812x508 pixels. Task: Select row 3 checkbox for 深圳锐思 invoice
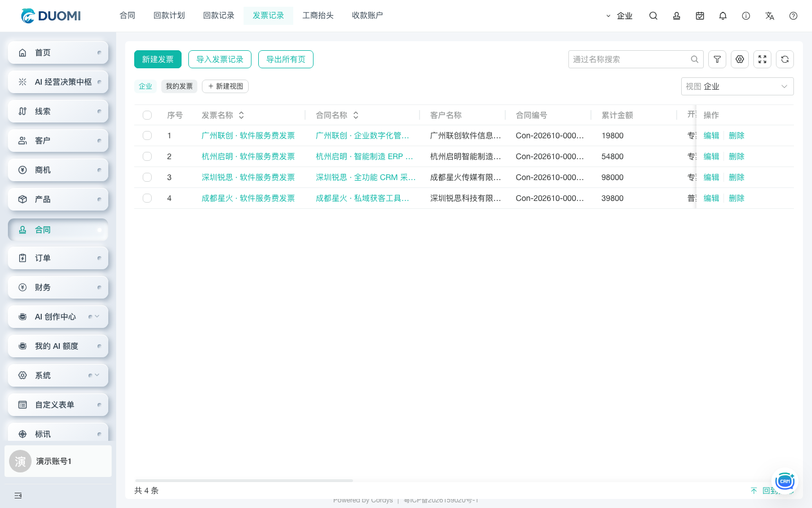(x=147, y=177)
